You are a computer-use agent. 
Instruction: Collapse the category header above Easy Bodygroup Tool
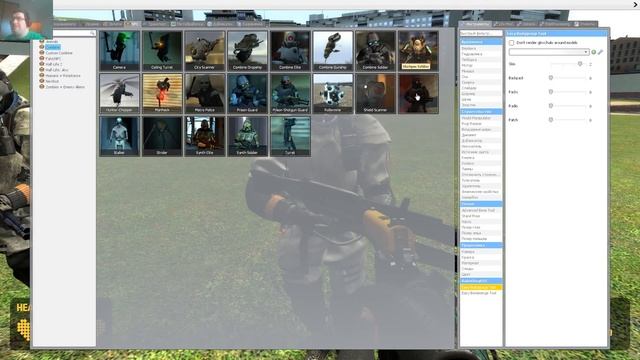(x=481, y=281)
